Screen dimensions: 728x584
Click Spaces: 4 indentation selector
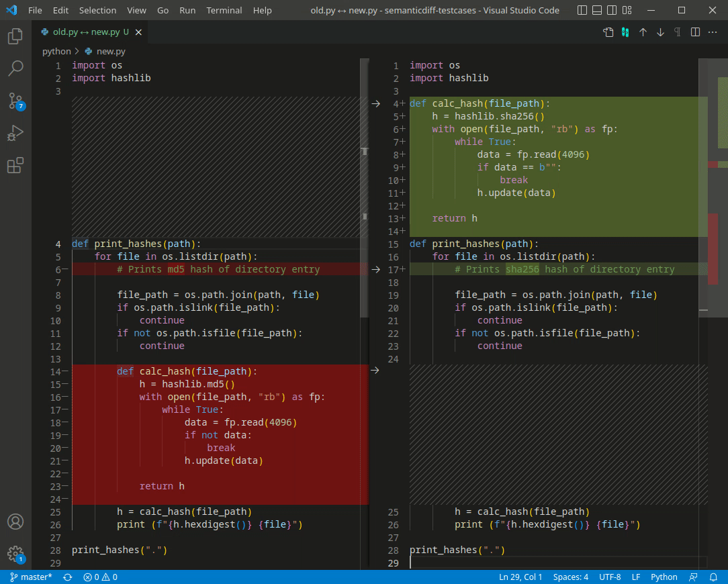(571, 577)
